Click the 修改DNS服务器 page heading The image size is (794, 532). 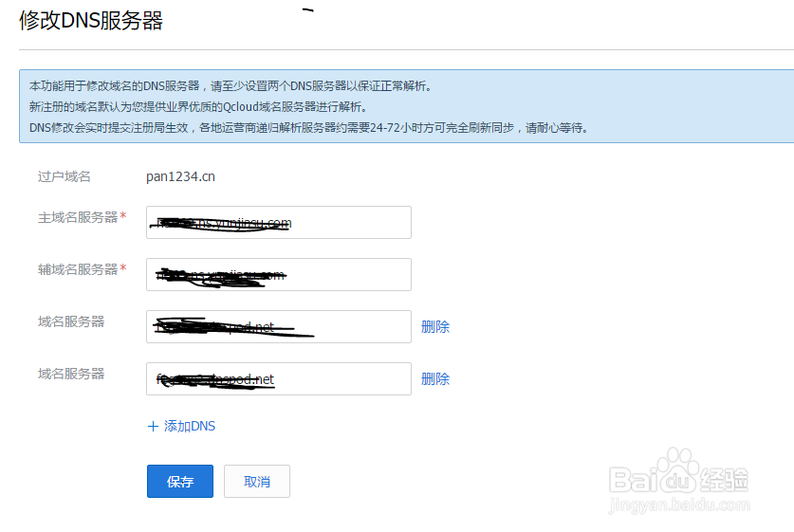click(91, 22)
